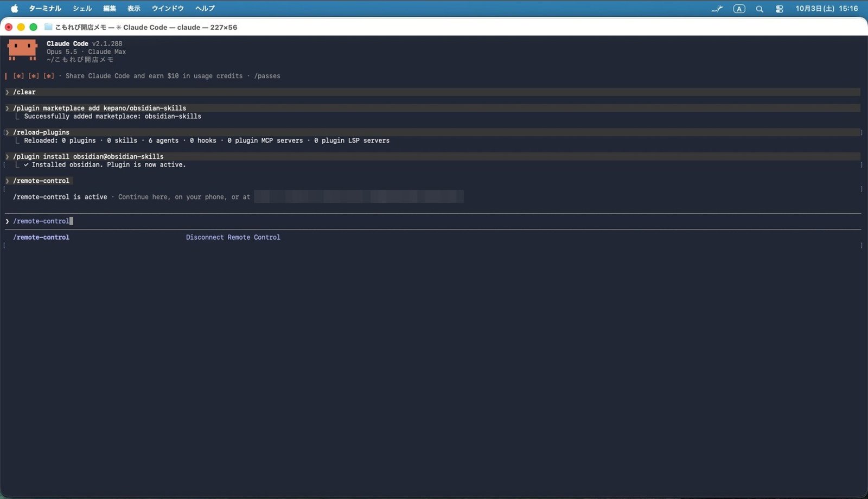Open the シェル menu
The image size is (868, 499).
click(82, 8)
